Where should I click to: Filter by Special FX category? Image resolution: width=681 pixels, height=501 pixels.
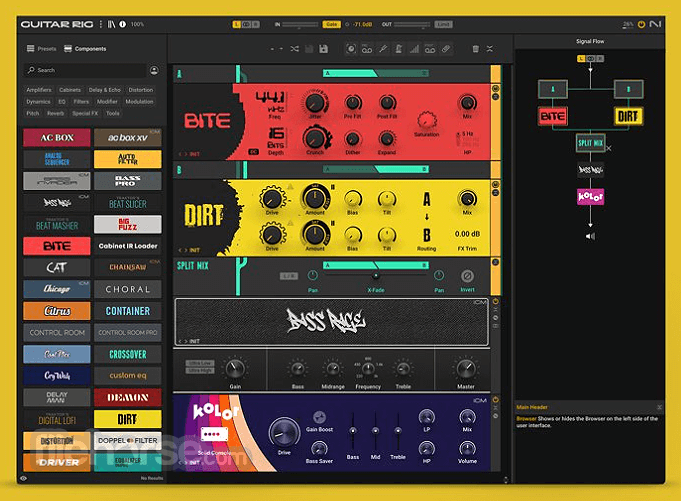[x=85, y=113]
